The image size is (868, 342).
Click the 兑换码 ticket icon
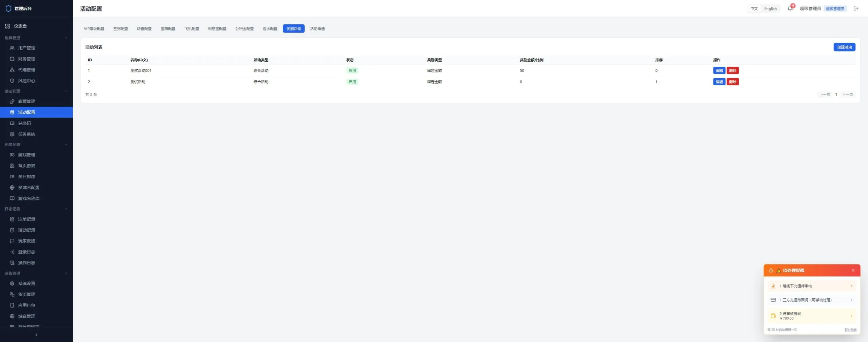coord(12,123)
